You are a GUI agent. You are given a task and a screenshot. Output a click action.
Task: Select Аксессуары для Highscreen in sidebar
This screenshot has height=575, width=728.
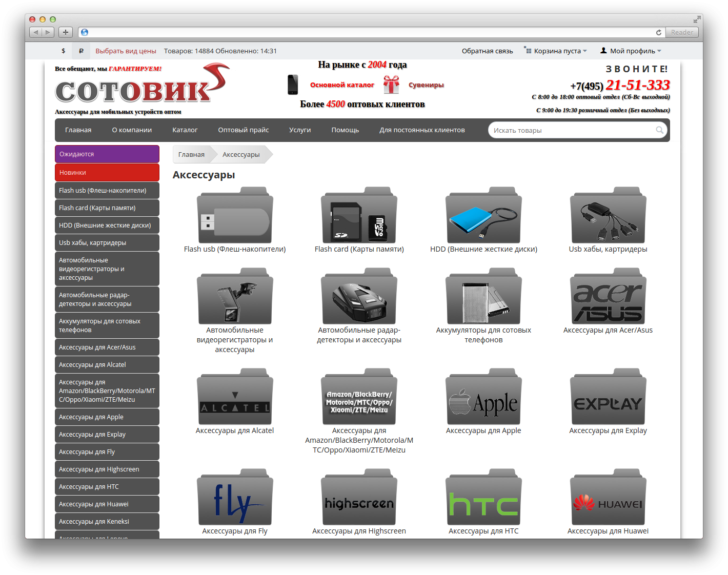[x=107, y=469]
